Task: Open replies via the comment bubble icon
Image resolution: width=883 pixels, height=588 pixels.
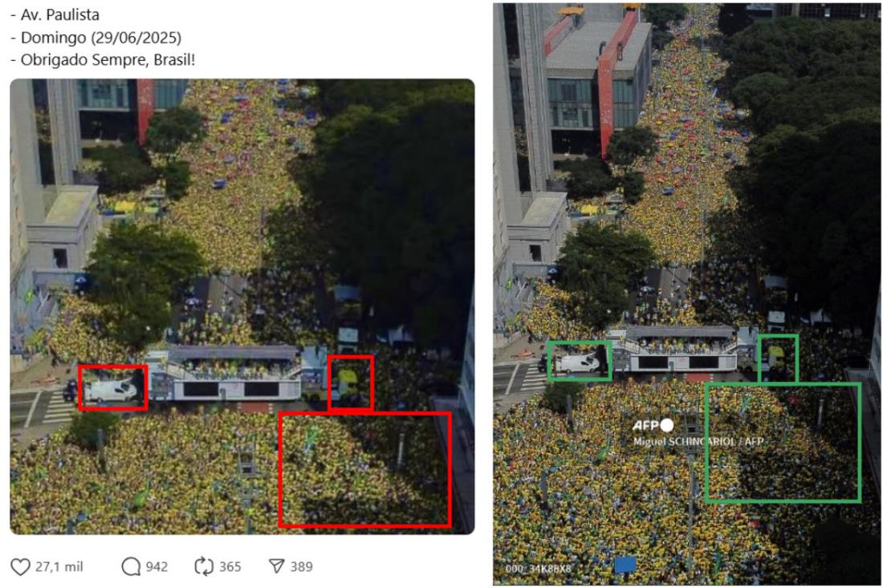Action: click(131, 566)
